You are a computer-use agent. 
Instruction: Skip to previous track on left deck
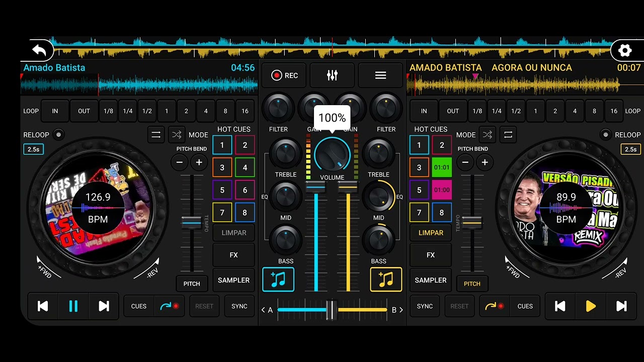click(43, 306)
